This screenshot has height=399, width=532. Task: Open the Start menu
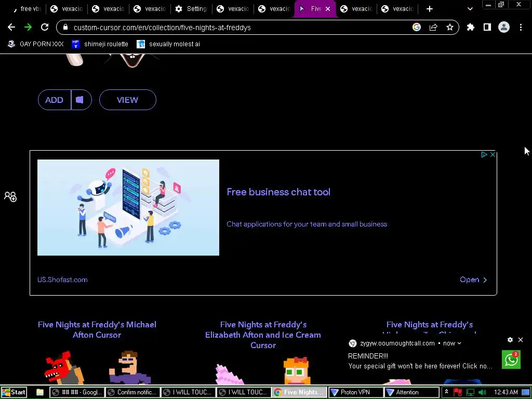click(14, 392)
